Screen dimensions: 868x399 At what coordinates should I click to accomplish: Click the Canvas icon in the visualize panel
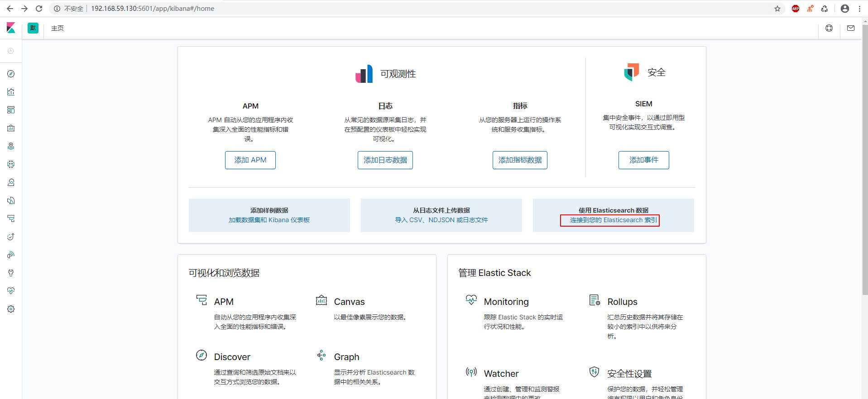[321, 300]
